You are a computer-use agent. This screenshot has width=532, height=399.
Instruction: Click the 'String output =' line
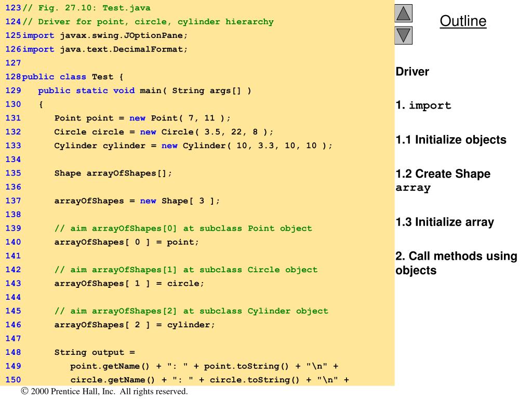click(x=95, y=353)
